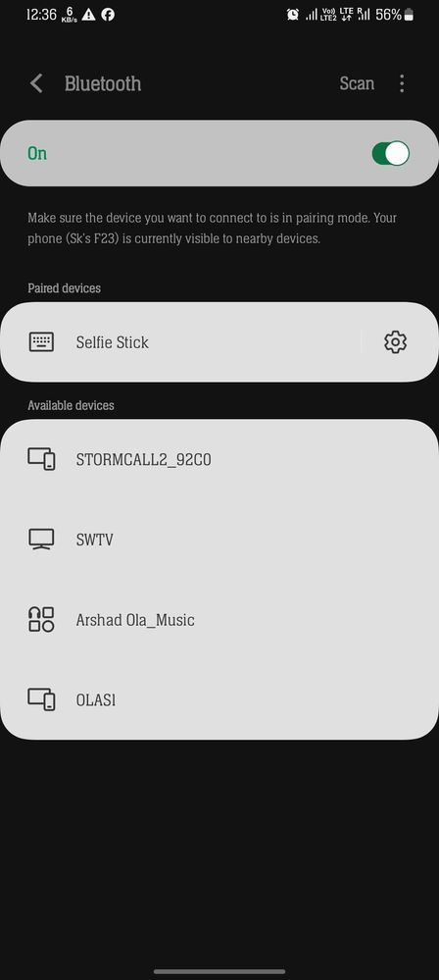Tap the keyboard icon beside Selfie Stick
The image size is (439, 980).
[41, 342]
